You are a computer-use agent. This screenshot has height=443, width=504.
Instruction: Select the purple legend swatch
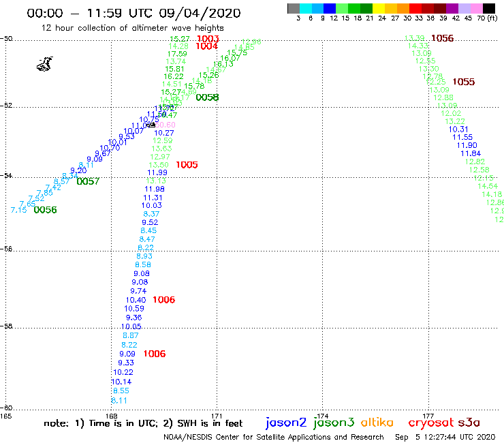pyautogui.click(x=452, y=8)
